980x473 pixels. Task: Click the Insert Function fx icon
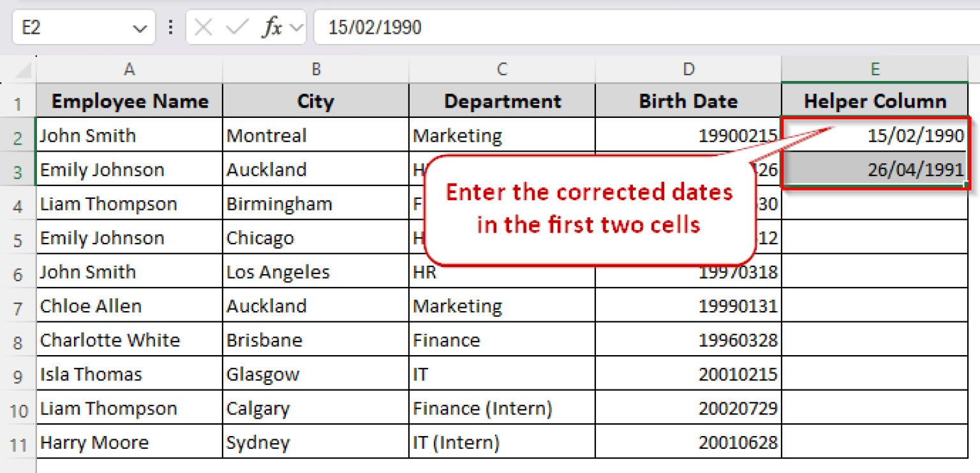coord(273,27)
